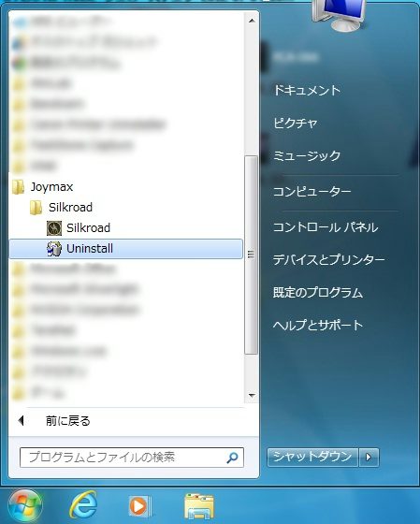Click the シャットダウン button
The height and width of the screenshot is (524, 420).
pyautogui.click(x=312, y=457)
